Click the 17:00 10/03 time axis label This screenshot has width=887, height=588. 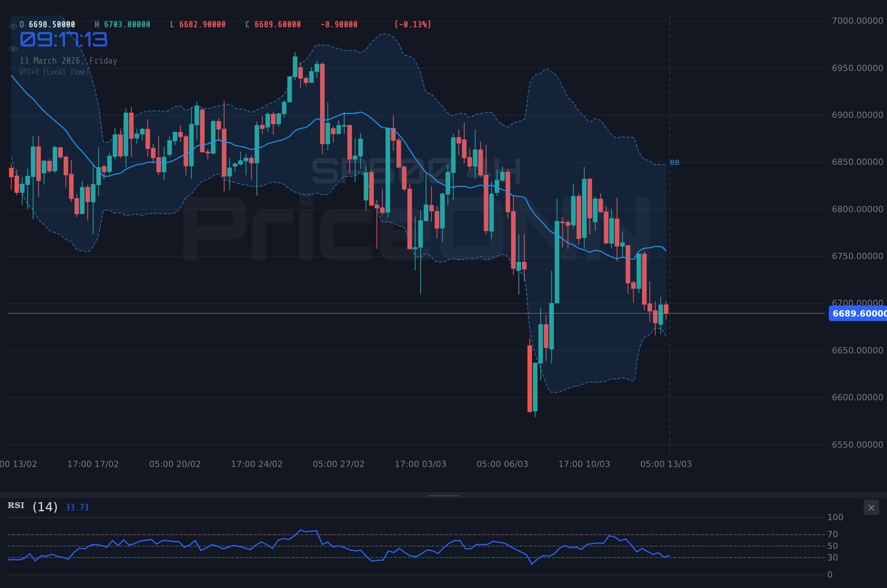tap(584, 464)
